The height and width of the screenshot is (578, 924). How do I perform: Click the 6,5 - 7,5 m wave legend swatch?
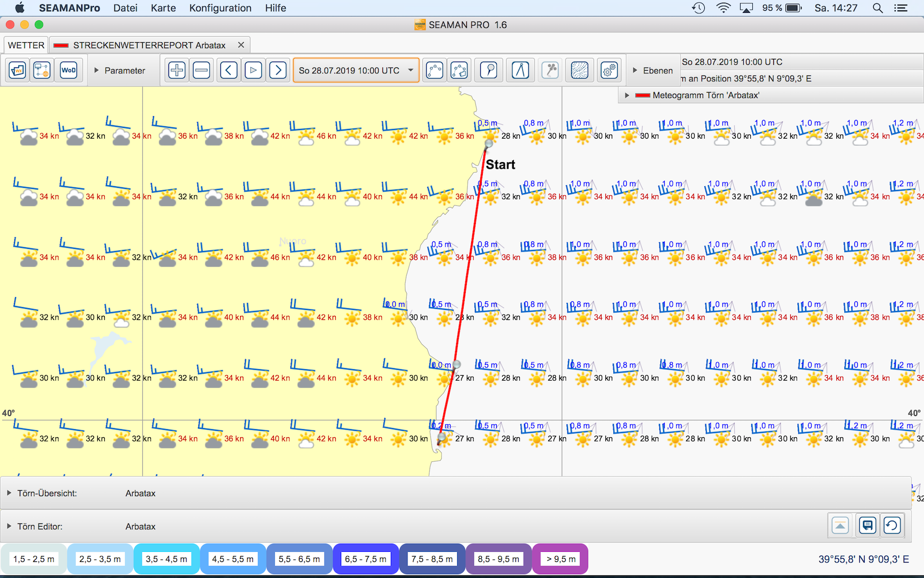click(x=366, y=559)
